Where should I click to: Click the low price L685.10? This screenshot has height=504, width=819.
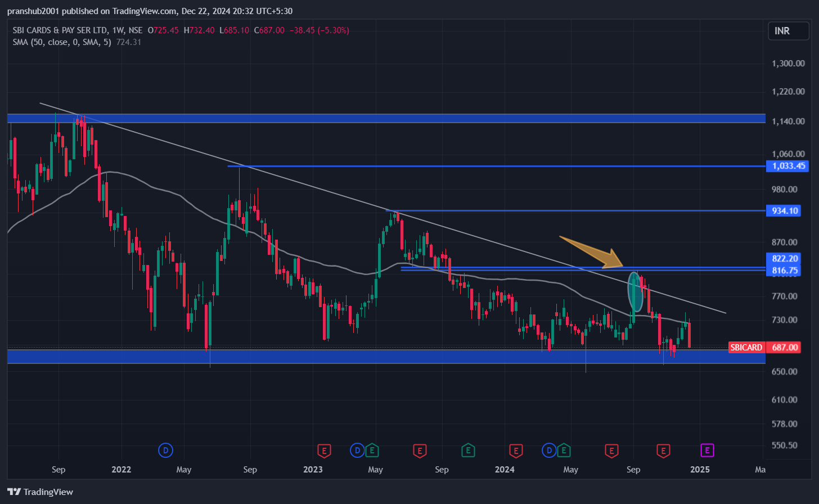234,30
